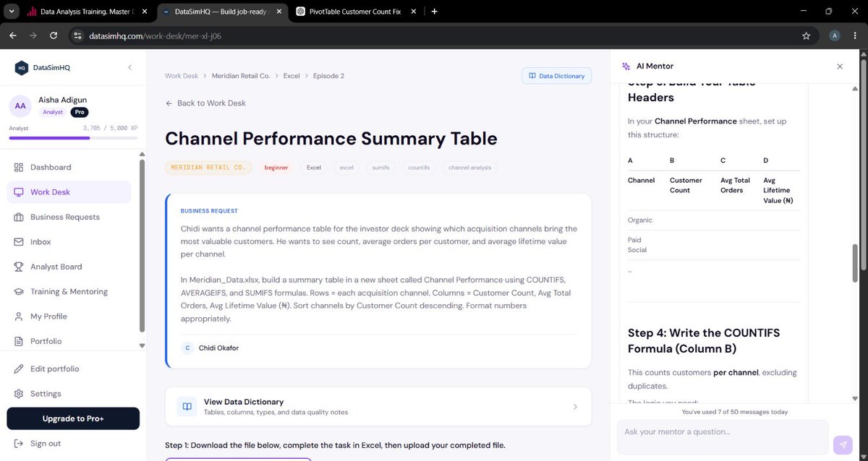Click the Pro badge under Aisha Adigun

click(x=79, y=112)
